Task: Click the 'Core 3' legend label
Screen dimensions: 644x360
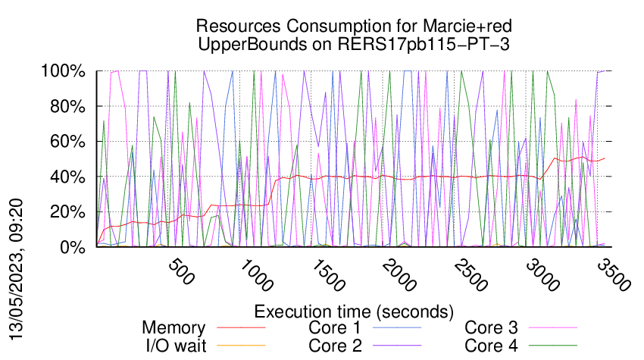Action: (491, 328)
